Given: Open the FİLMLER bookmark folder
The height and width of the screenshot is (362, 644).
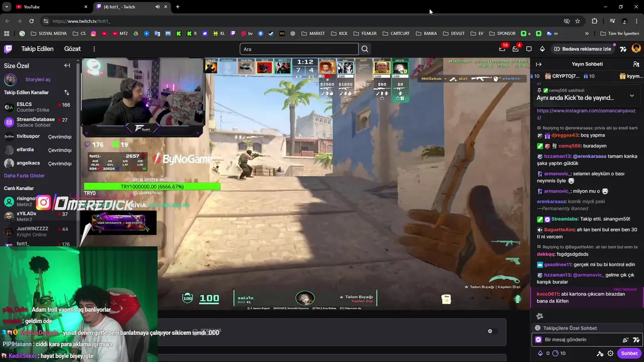Looking at the screenshot, I should [365, 34].
